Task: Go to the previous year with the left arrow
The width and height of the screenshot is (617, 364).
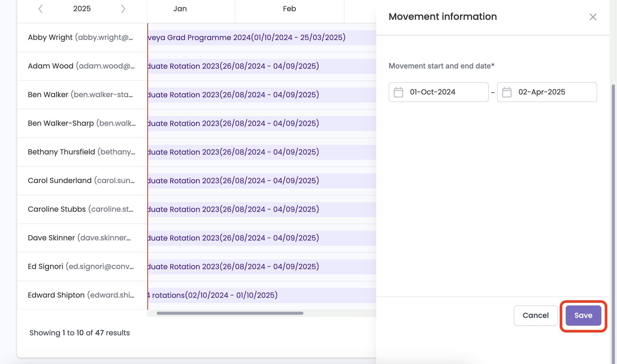Action: (40, 9)
